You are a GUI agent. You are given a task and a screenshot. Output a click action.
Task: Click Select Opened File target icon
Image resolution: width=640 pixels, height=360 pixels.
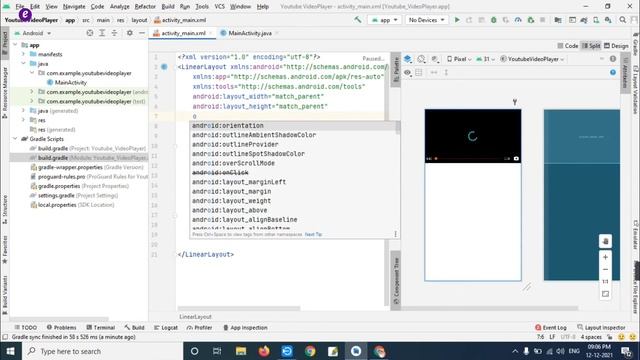tap(90, 33)
